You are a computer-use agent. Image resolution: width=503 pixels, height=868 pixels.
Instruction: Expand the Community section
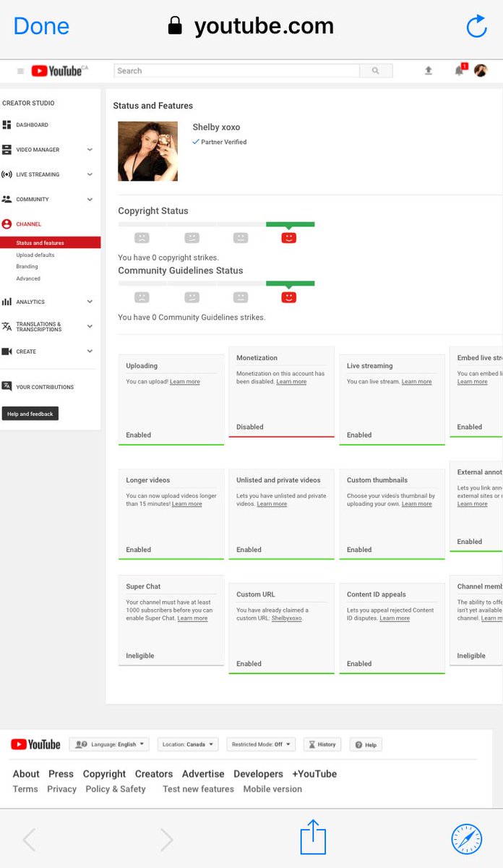coord(90,199)
